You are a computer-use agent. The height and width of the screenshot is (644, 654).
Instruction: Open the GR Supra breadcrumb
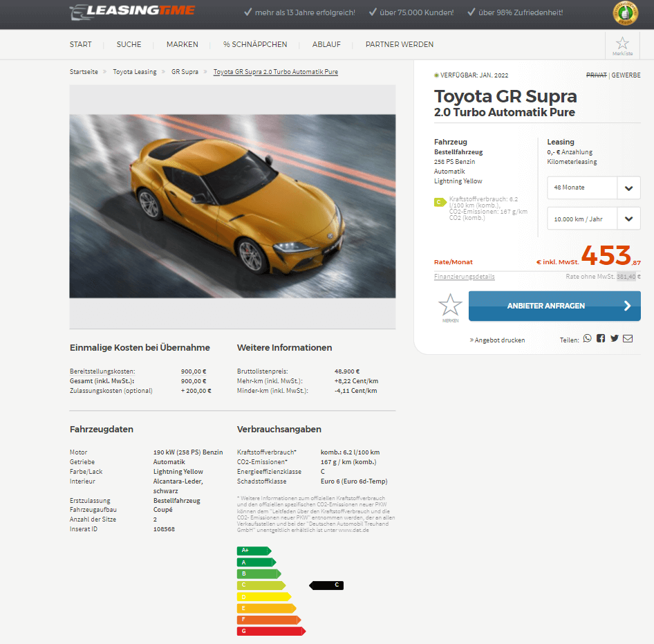tap(185, 72)
